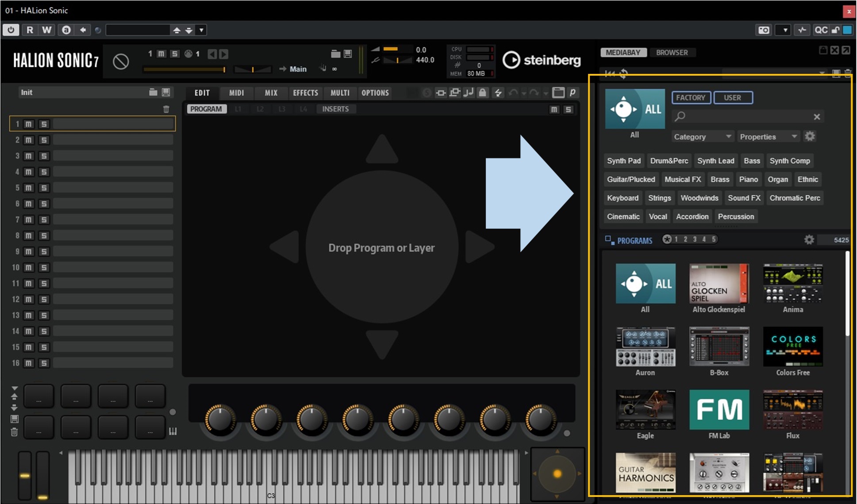Select the INSERTS page button

335,109
